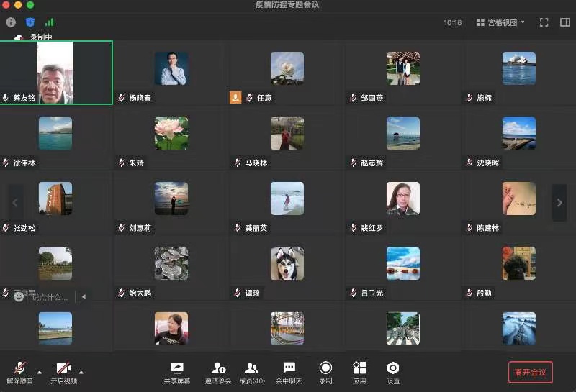Image resolution: width=576 pixels, height=392 pixels.
Task: Expand audio options arrow beside 解除静音
Action: pyautogui.click(x=40, y=372)
